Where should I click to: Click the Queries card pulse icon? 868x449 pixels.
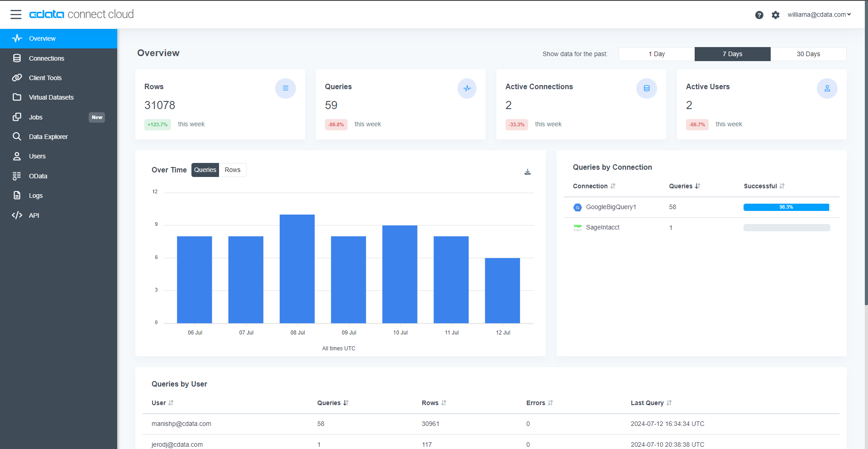(x=467, y=88)
